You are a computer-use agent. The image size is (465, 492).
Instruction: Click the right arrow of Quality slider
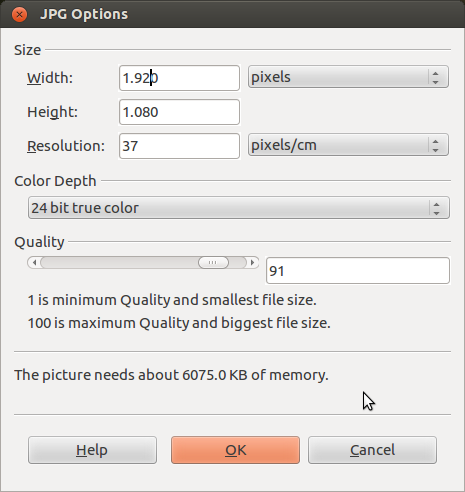click(x=252, y=263)
